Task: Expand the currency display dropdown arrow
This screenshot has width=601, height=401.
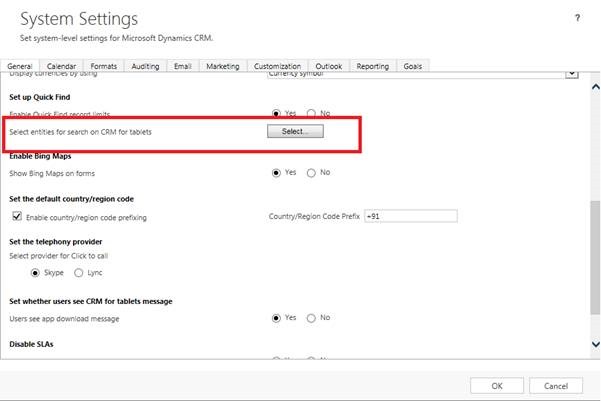Action: (572, 74)
